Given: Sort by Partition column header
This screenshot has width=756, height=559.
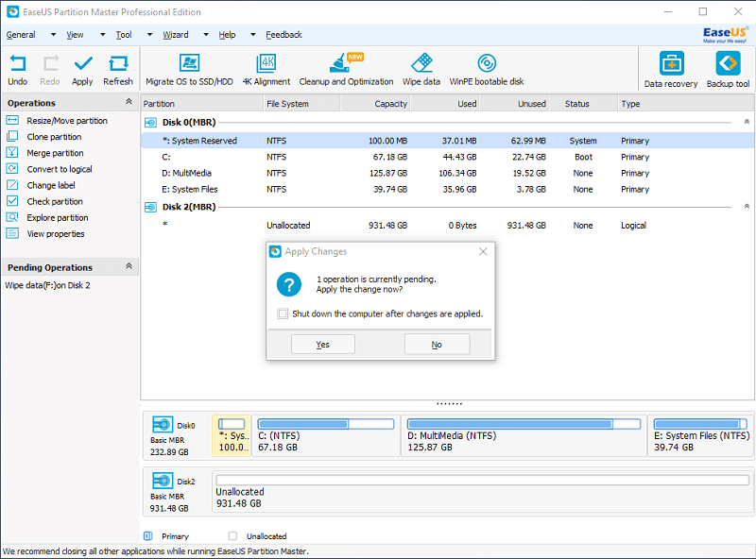Looking at the screenshot, I should (202, 104).
